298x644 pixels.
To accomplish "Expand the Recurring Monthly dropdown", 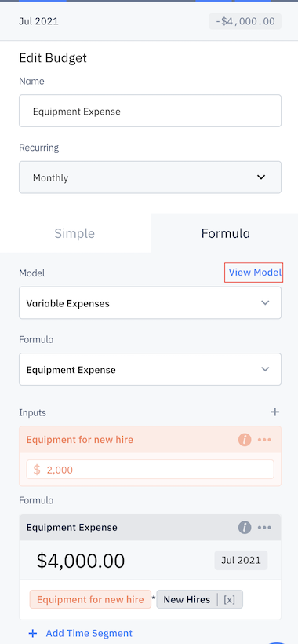I will (x=150, y=177).
